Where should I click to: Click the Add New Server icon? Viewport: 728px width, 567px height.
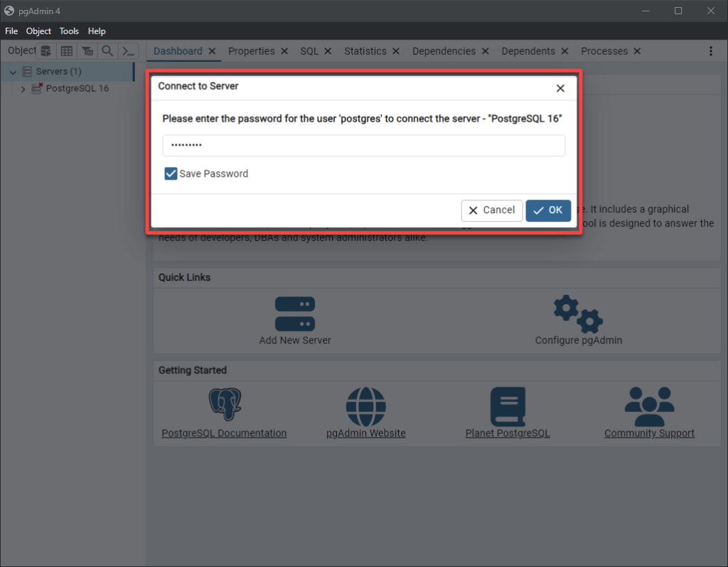point(294,313)
